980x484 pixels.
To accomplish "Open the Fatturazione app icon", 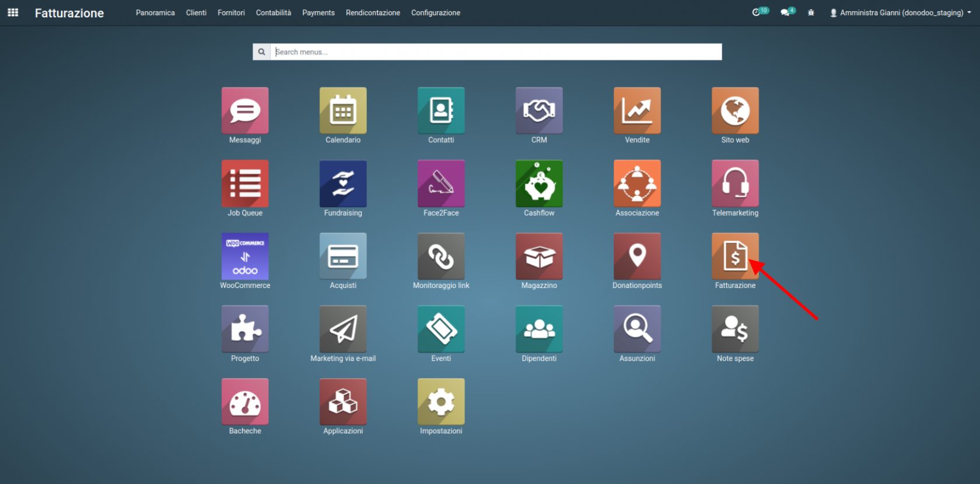I will click(735, 257).
